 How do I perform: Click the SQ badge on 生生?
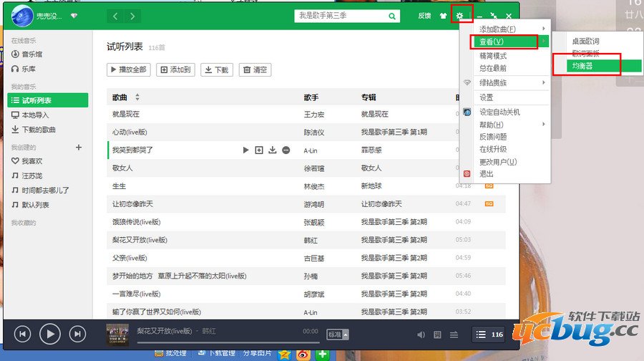pyautogui.click(x=489, y=186)
